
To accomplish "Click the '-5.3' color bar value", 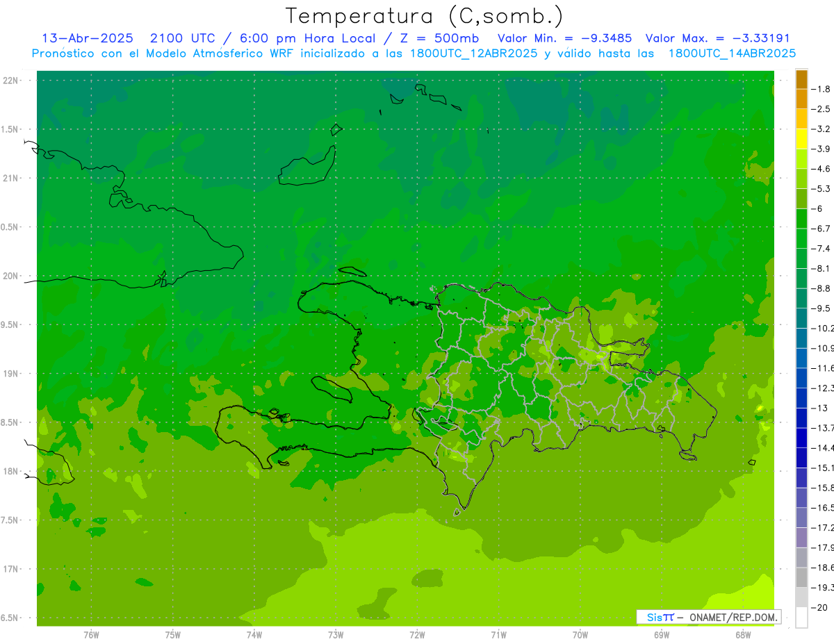I will tap(821, 189).
